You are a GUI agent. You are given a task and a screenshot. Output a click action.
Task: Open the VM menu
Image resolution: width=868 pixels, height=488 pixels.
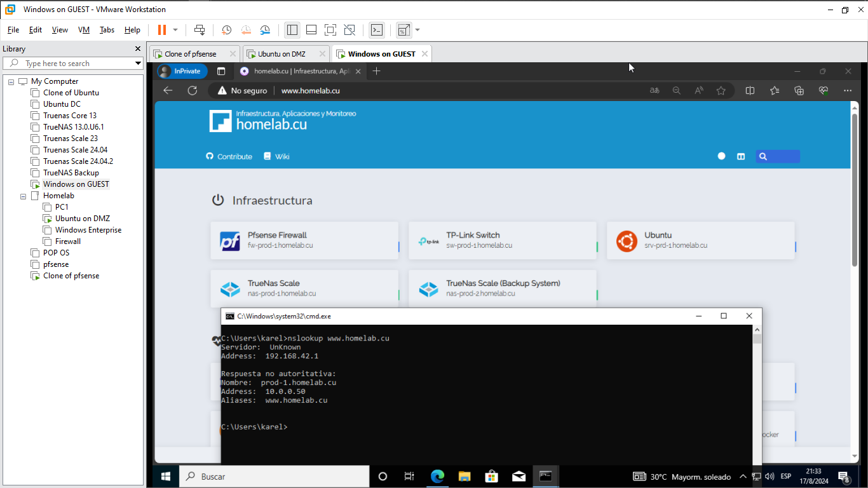coord(84,30)
